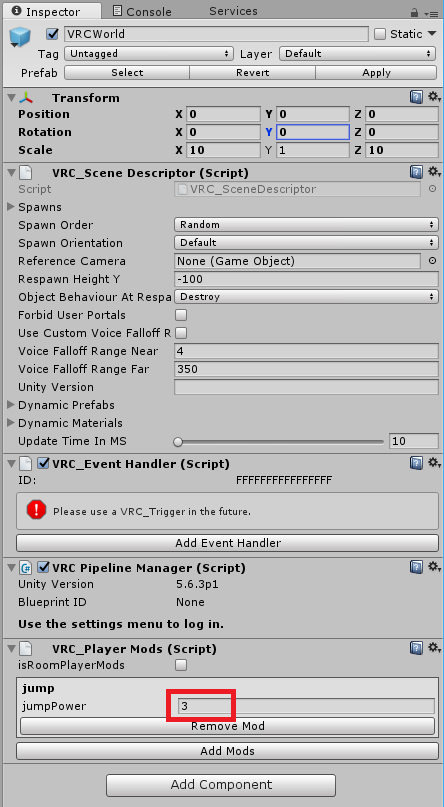
Task: Expand the Dynamic Materials list
Action: pos(11,423)
